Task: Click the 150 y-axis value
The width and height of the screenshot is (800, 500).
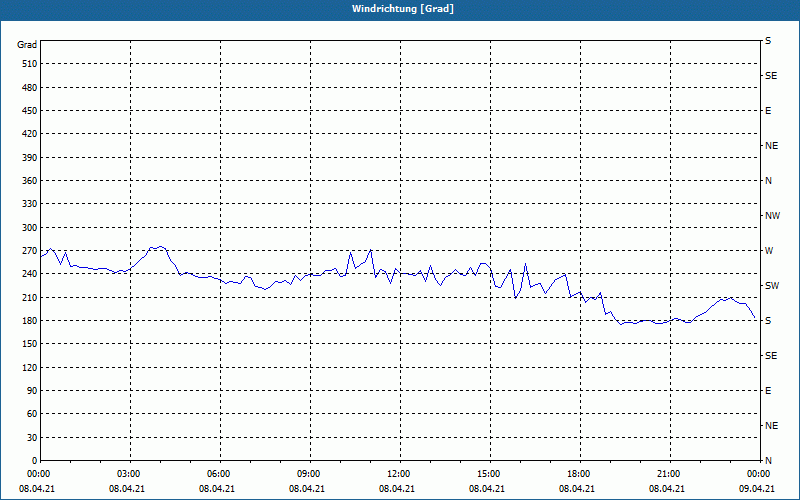Action: [x=30, y=344]
